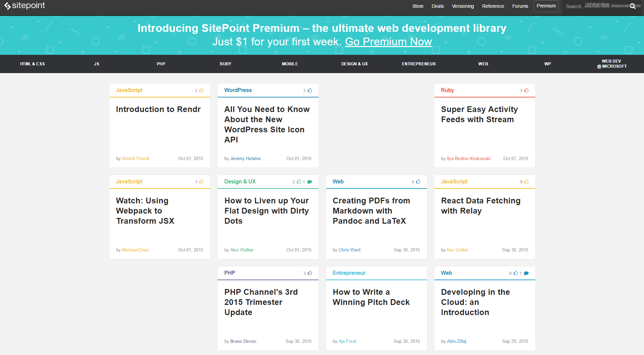This screenshot has width=644, height=355.
Task: Go to the Entrepreneur channel
Action: pyautogui.click(x=419, y=64)
